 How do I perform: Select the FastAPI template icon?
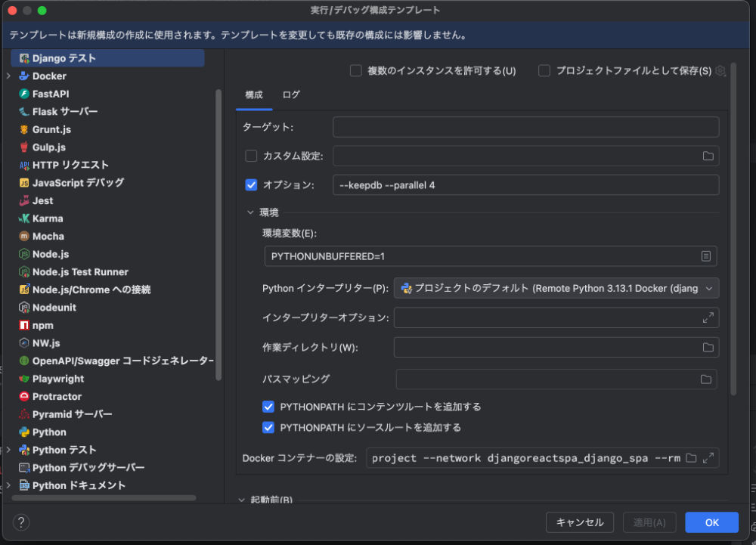point(24,94)
